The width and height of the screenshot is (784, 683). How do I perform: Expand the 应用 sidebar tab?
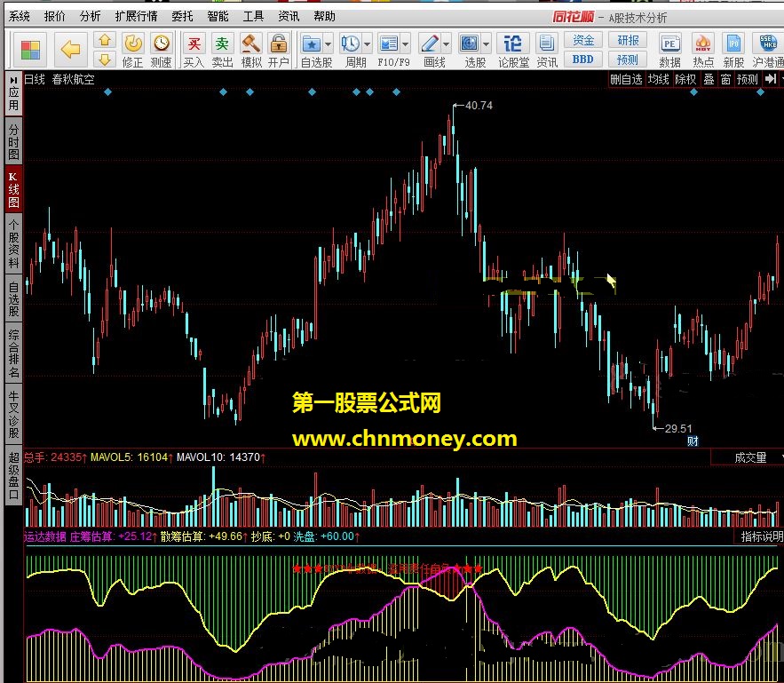[13, 93]
